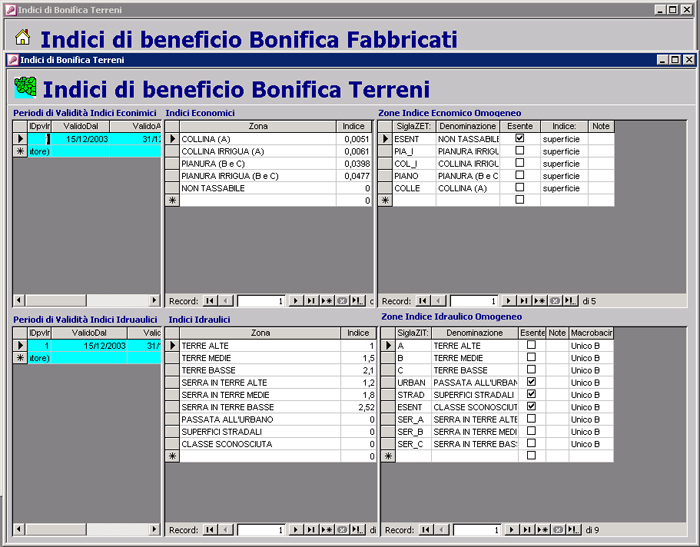Select the row selector for COLLINA (A) index
700x547 pixels.
coord(171,139)
